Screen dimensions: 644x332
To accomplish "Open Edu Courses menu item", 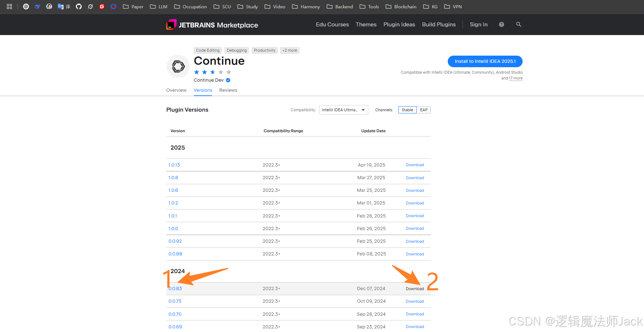I will coord(332,25).
